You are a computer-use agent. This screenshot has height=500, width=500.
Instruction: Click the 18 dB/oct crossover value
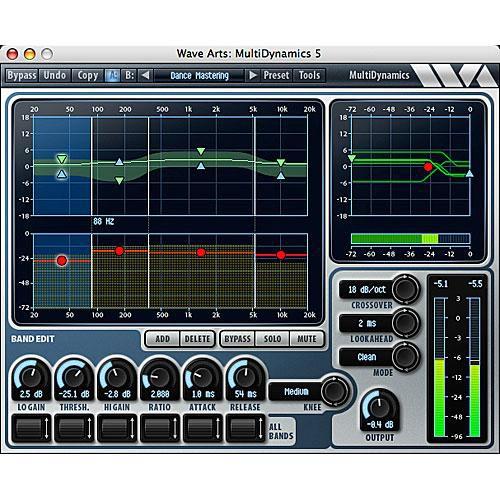[x=367, y=289]
